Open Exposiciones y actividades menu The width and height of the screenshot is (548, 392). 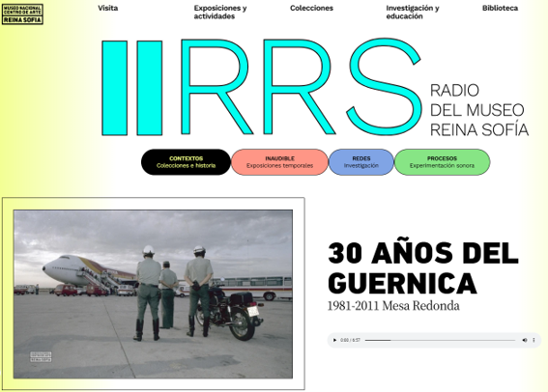click(x=220, y=13)
